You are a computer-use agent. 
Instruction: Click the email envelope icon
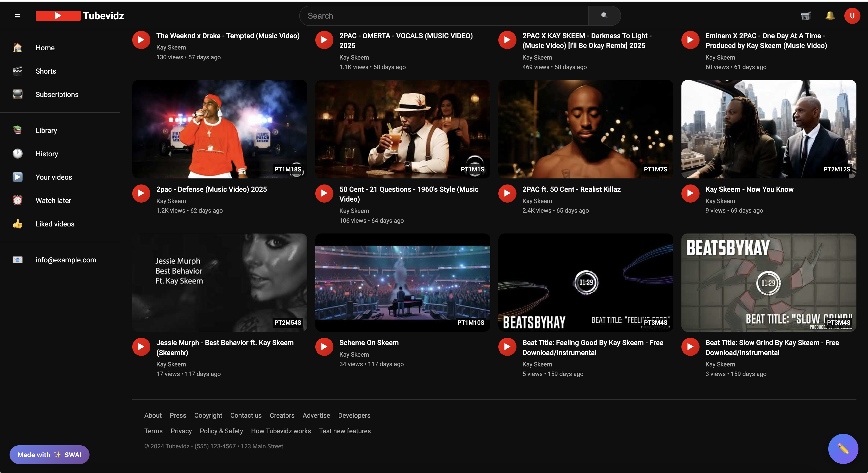coord(18,260)
